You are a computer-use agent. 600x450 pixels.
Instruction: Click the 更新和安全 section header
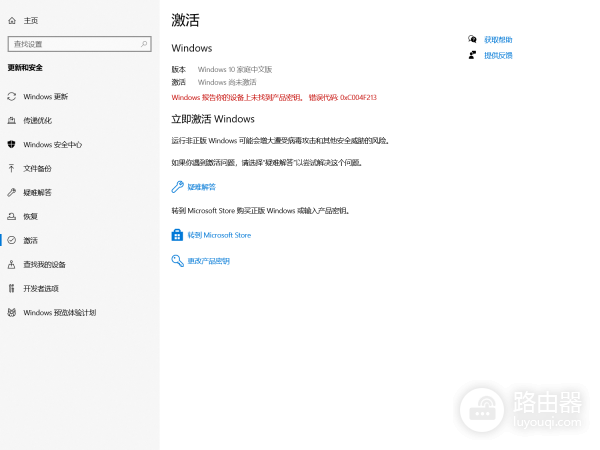(25, 68)
